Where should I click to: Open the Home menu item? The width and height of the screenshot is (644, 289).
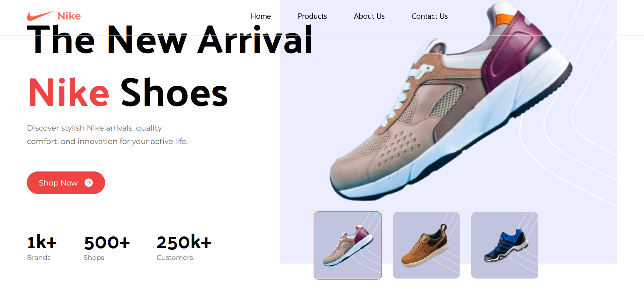click(261, 16)
